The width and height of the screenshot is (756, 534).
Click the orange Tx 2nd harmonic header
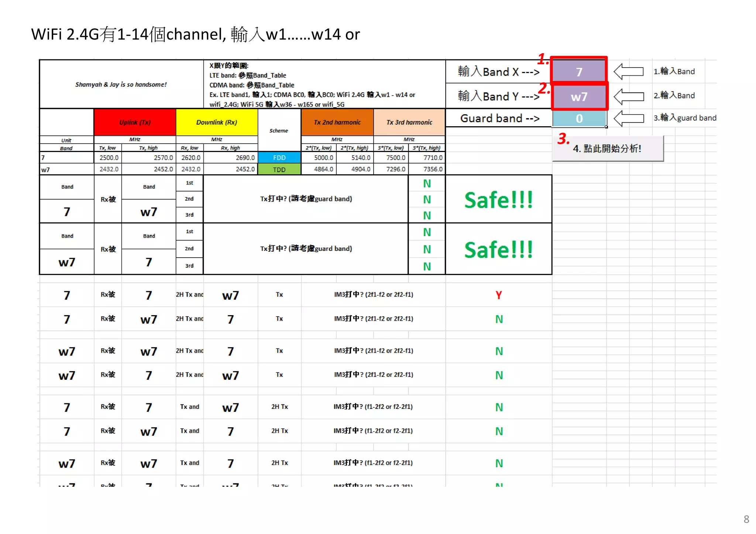(337, 122)
